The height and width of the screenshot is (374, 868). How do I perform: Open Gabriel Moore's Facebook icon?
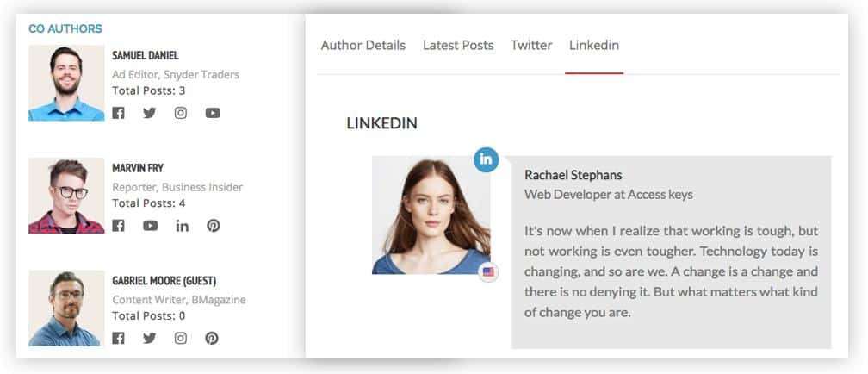[118, 338]
